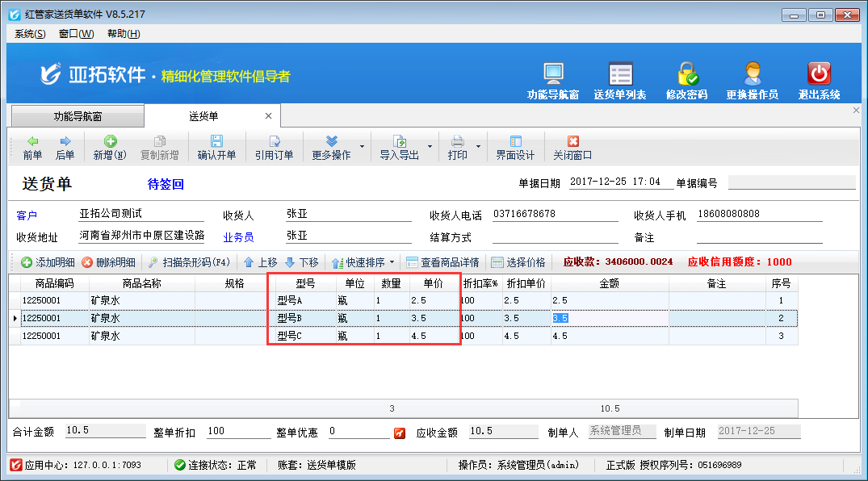Screen dimensions: 868x481
Task: Expand the 导入导出 dropdown arrow
Action: point(430,148)
